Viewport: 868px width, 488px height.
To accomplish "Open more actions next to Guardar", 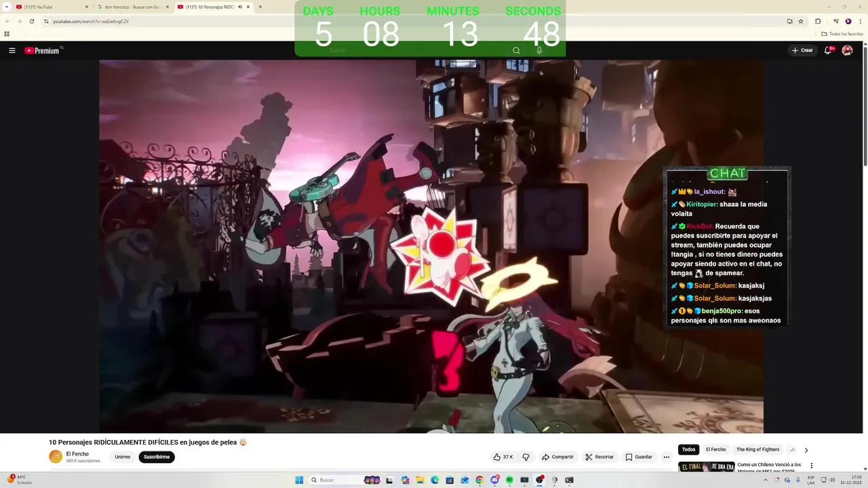I will coord(667,457).
